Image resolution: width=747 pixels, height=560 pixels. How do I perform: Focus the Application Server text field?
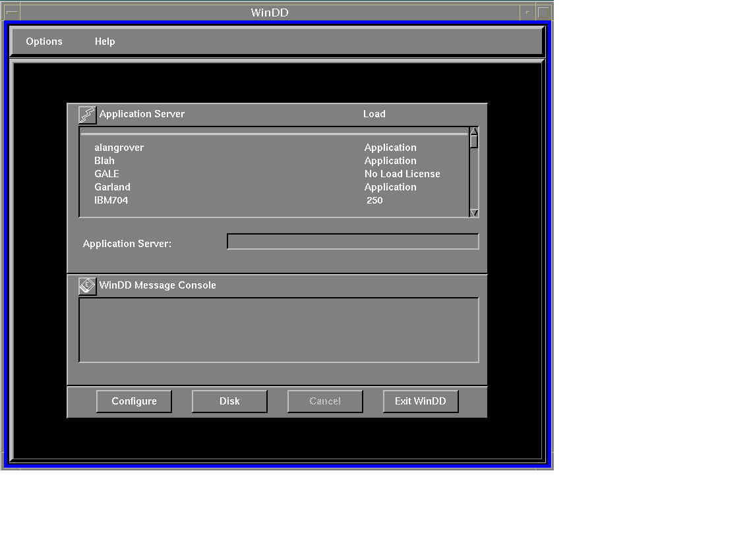(x=353, y=242)
